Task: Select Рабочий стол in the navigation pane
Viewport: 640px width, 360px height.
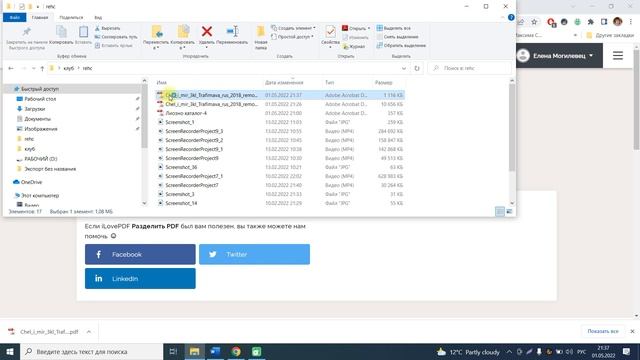Action: (x=40, y=99)
